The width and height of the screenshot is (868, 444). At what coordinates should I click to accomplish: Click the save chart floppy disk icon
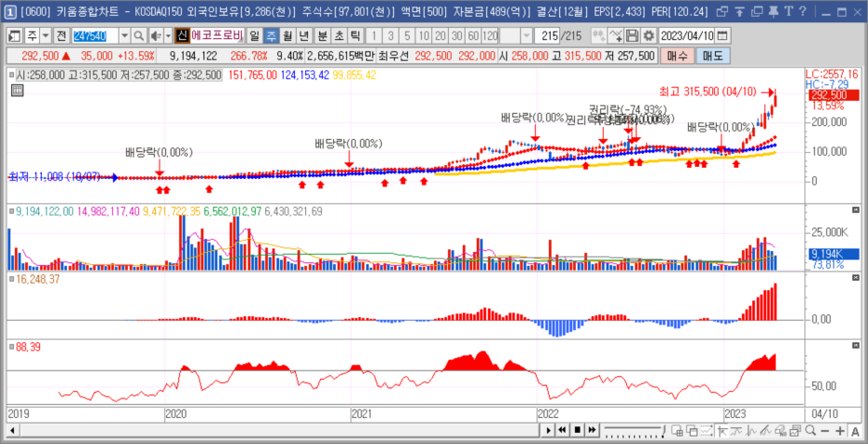(632, 36)
